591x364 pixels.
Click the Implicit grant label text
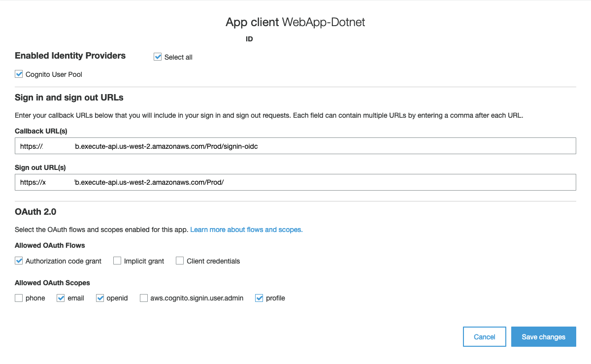click(144, 261)
